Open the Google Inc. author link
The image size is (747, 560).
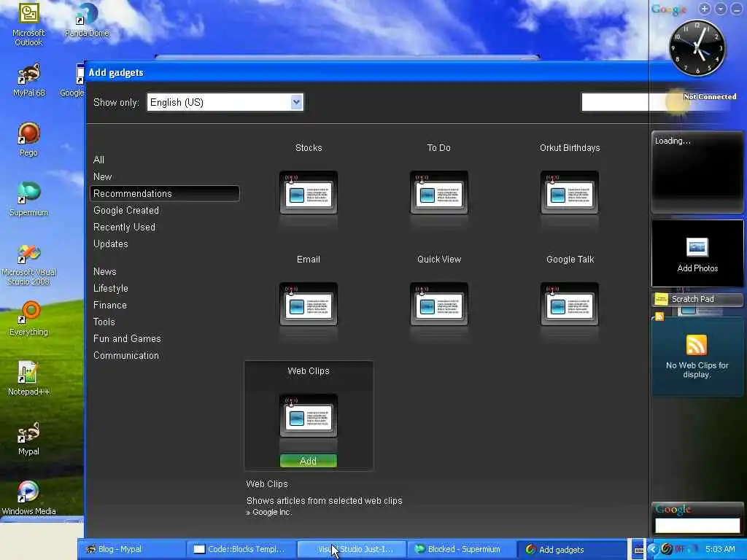271,513
